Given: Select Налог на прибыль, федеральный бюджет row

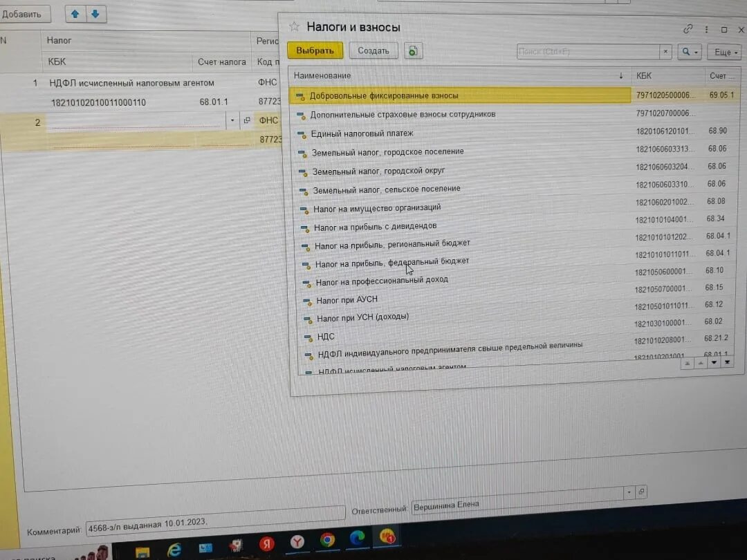Looking at the screenshot, I should (x=515, y=259).
